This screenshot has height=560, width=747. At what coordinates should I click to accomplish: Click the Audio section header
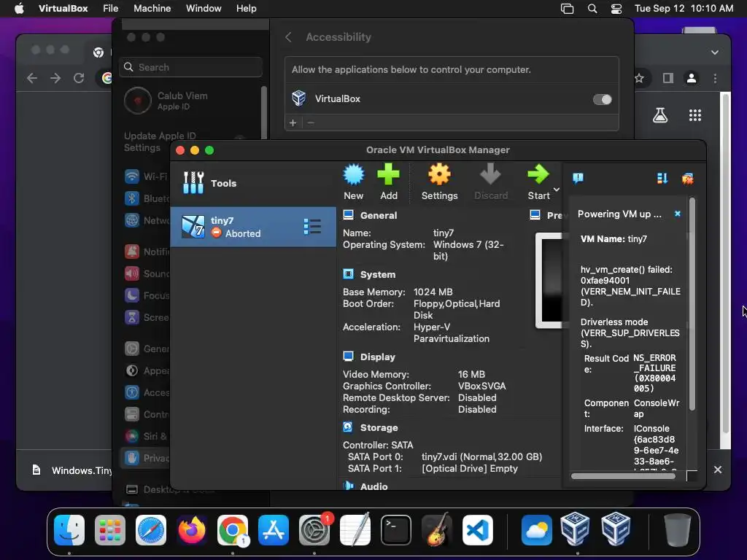(x=374, y=486)
